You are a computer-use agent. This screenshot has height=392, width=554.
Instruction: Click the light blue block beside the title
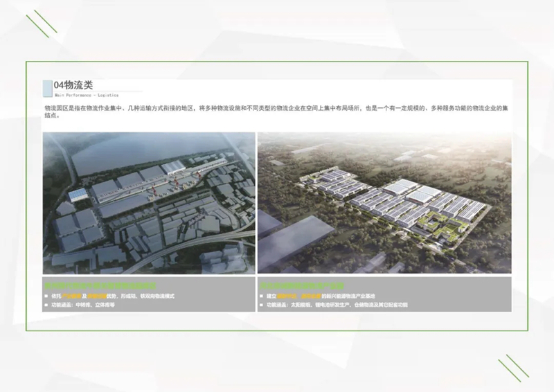(x=48, y=87)
